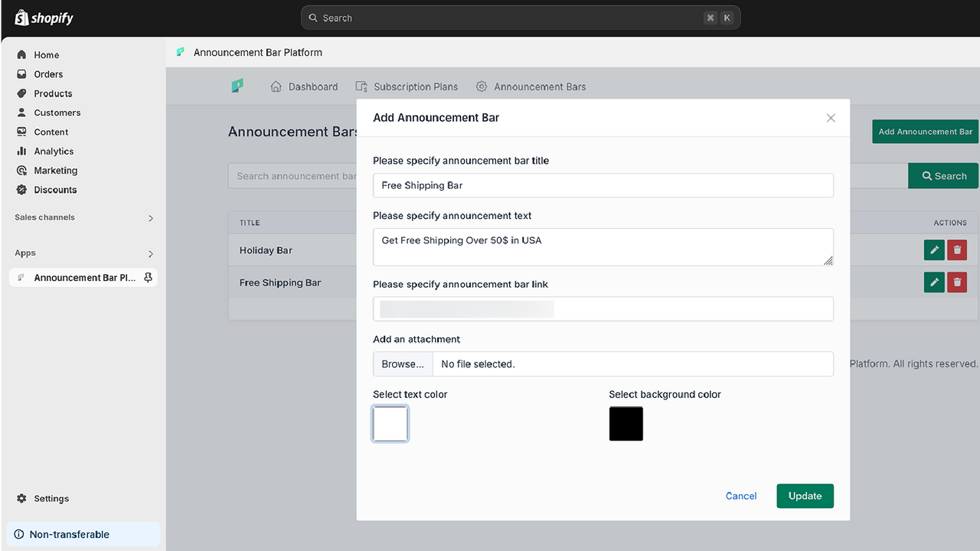This screenshot has width=980, height=551.
Task: Click the Orders inbox icon
Action: [21, 74]
